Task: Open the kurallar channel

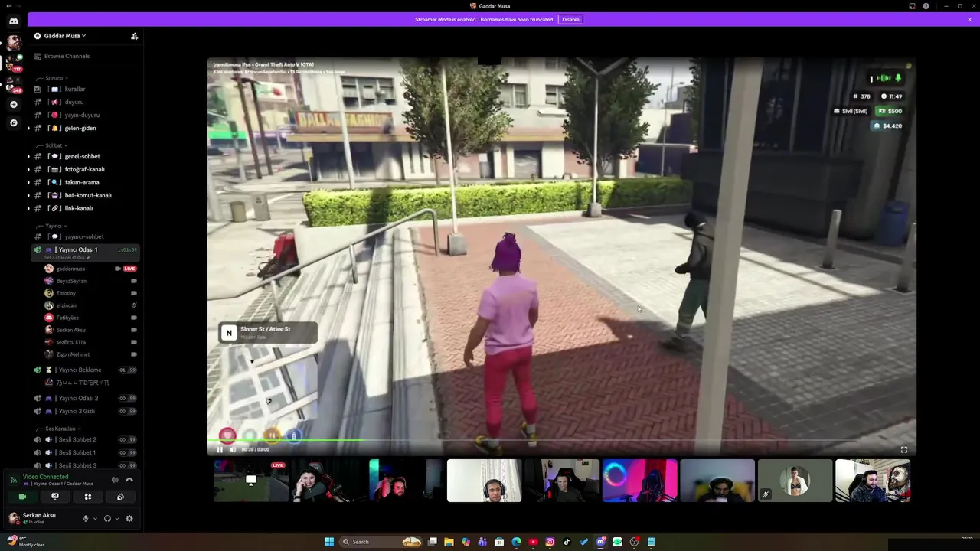Action: click(x=84, y=89)
